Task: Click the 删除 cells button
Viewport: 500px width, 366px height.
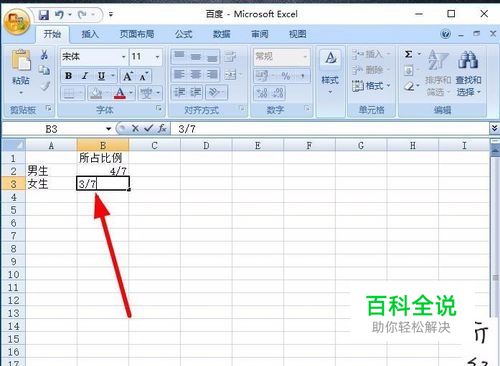Action: [x=371, y=70]
